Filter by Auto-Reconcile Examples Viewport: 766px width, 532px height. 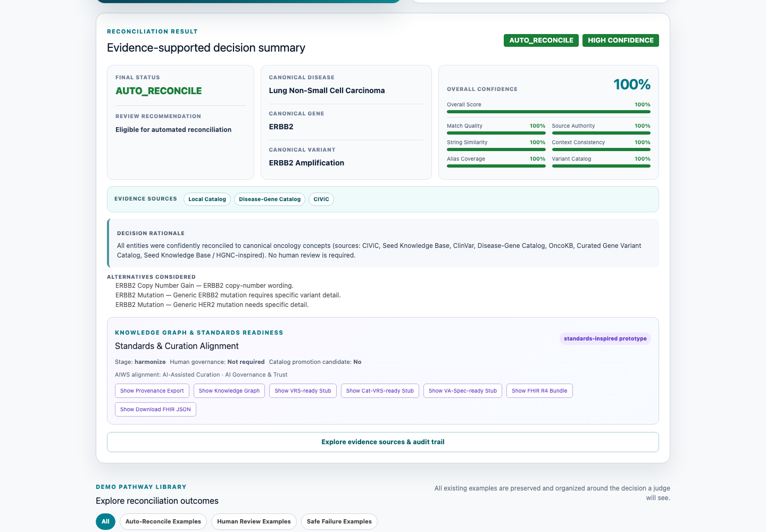pyautogui.click(x=163, y=521)
